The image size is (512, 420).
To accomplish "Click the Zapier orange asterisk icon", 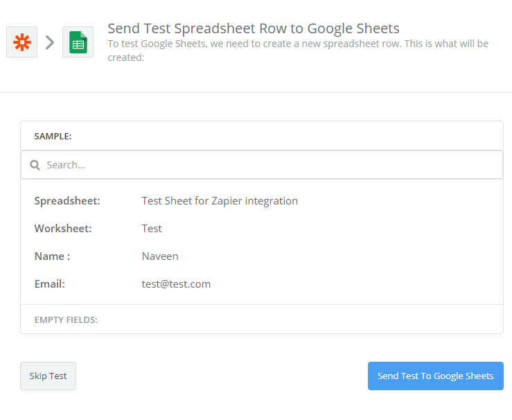I will pyautogui.click(x=22, y=42).
